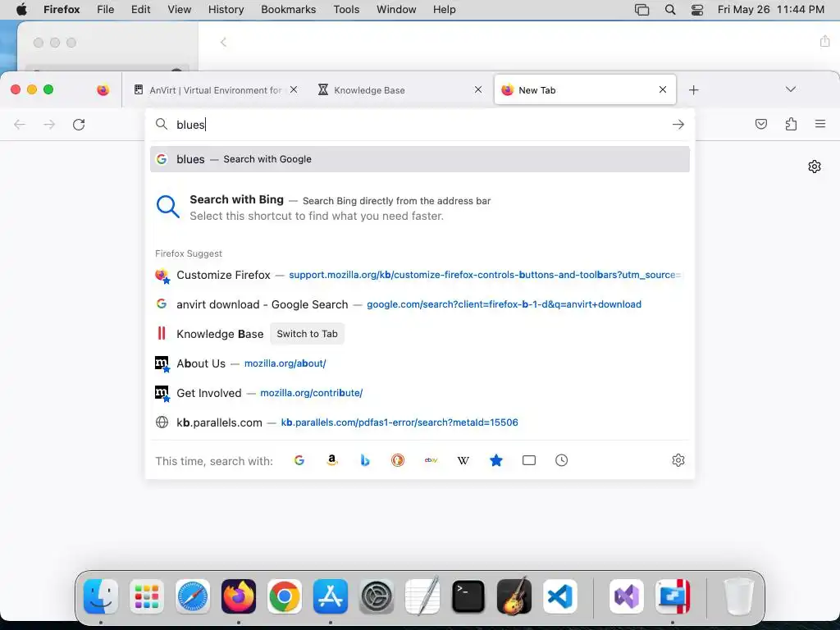Launch Google Chrome from the Dock
Screen dimensions: 840x630
click(x=285, y=596)
